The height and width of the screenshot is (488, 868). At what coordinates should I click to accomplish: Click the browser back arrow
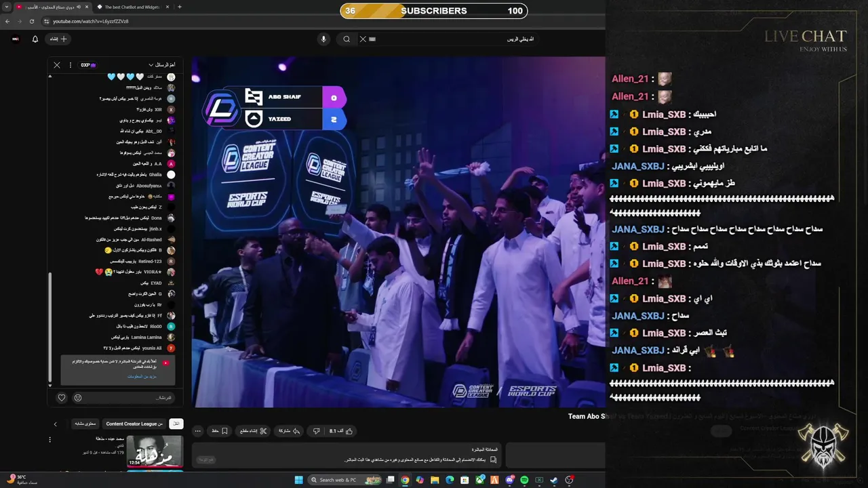click(7, 21)
